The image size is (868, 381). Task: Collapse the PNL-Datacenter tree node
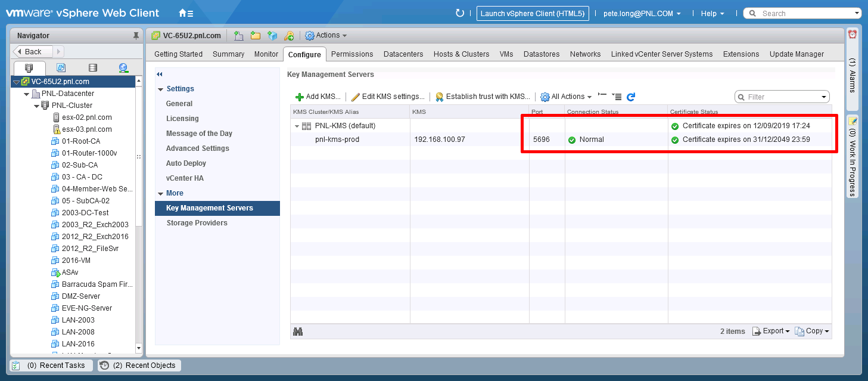(x=27, y=94)
